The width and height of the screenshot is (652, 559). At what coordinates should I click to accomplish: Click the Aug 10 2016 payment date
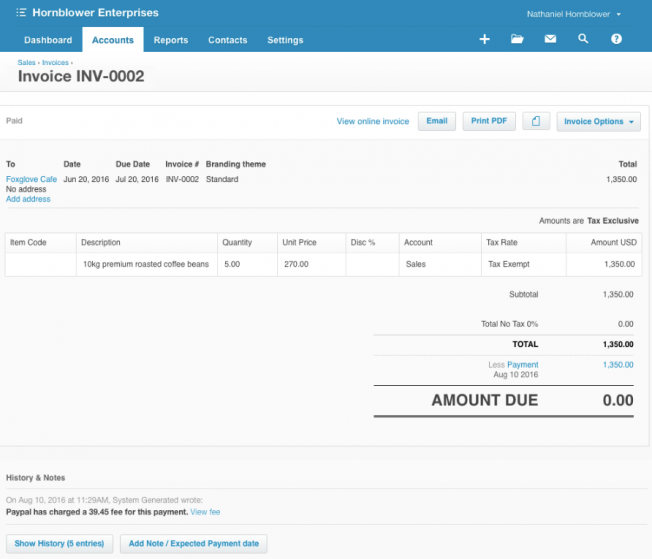click(516, 375)
